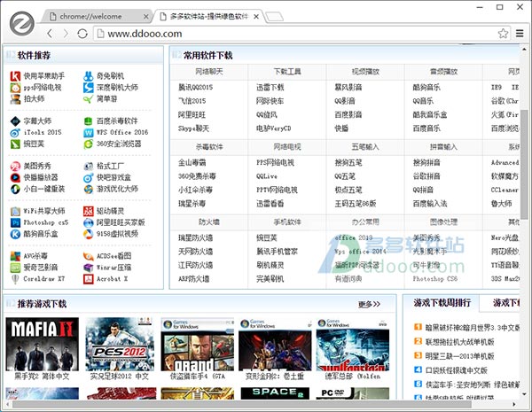Click the browser forward arrow
The width and height of the screenshot is (532, 412).
point(66,34)
